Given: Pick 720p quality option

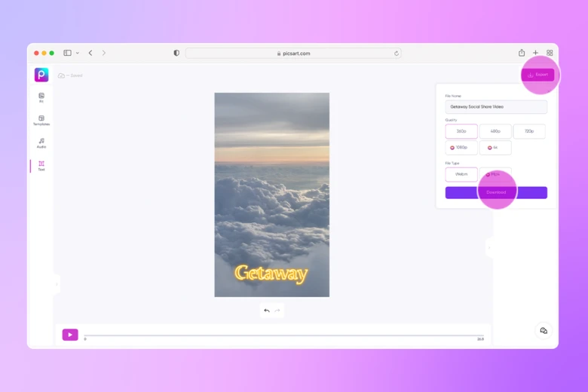Looking at the screenshot, I should (529, 131).
